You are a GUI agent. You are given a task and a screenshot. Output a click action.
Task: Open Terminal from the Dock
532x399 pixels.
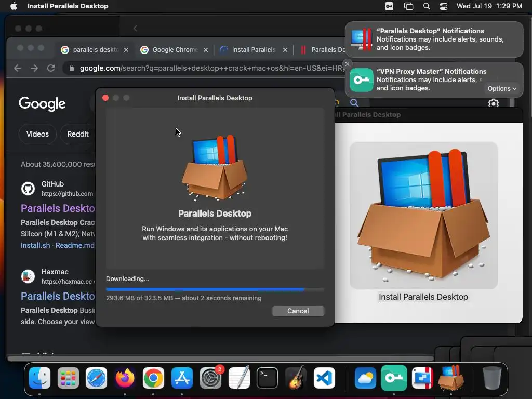pyautogui.click(x=268, y=378)
